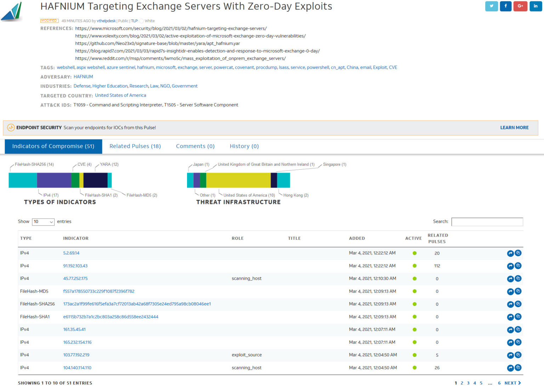Image resolution: width=544 pixels, height=392 pixels.
Task: Click the add-to-pulse icon for FileHash-MD5 indicator
Action: 518,291
